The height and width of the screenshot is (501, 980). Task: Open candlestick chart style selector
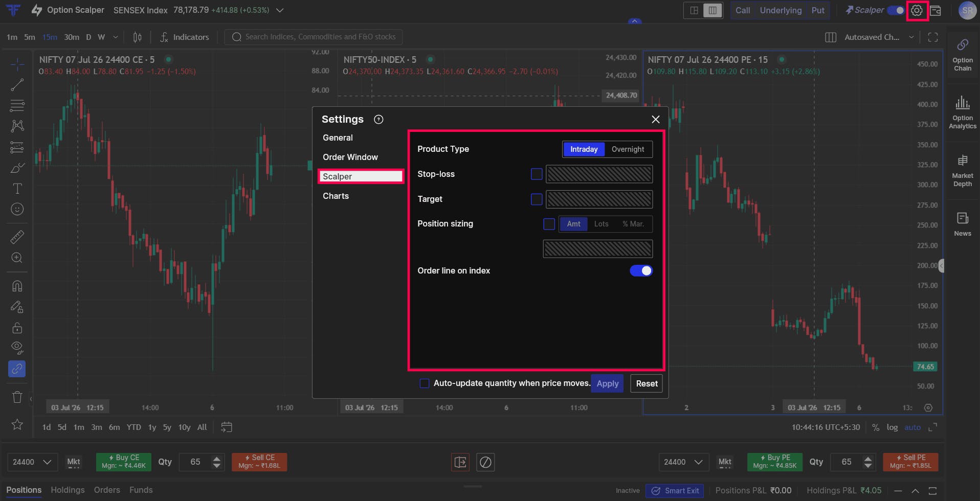click(x=137, y=37)
